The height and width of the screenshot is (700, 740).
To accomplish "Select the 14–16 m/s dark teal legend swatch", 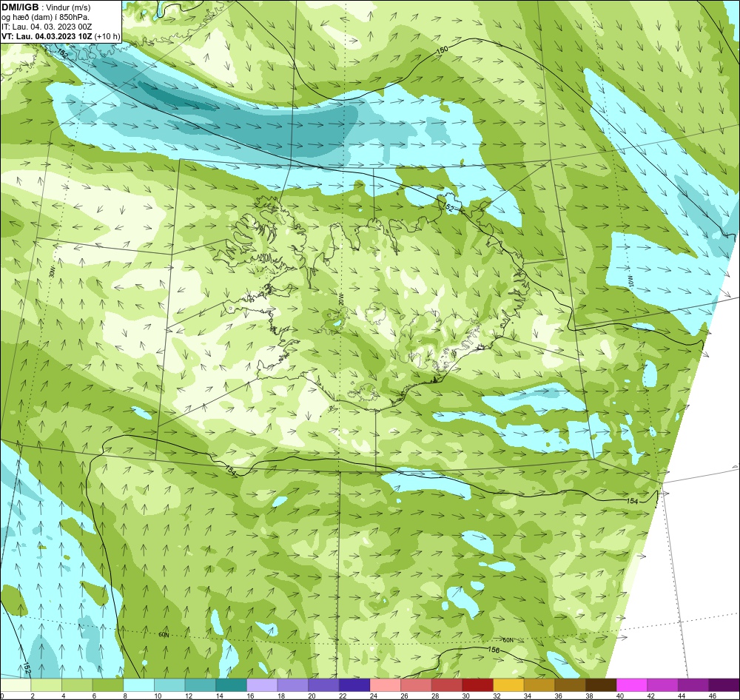I will 231,685.
